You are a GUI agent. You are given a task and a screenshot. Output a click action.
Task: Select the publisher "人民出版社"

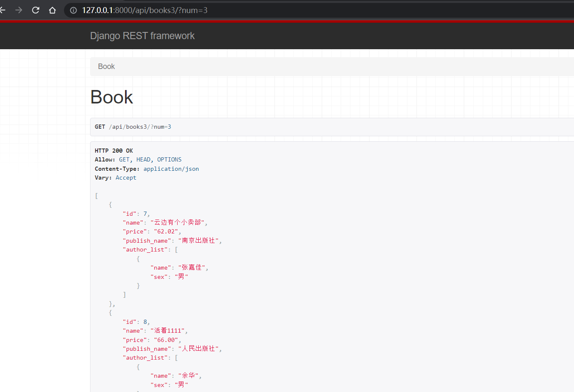(x=198, y=349)
